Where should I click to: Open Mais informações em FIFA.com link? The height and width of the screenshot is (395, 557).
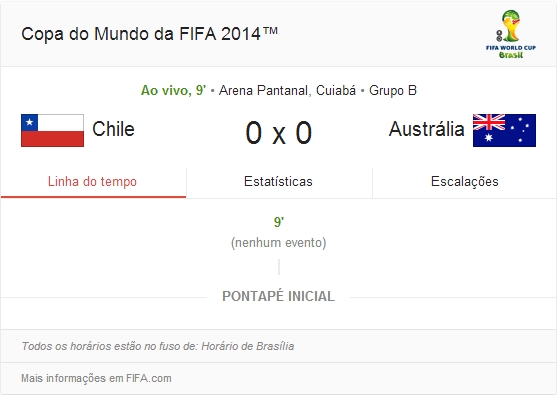pos(96,378)
